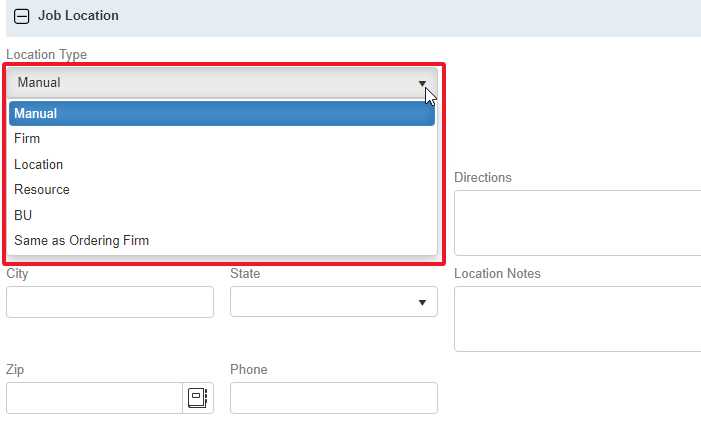Click the Phone field label
This screenshot has height=425, width=701.
coord(248,370)
